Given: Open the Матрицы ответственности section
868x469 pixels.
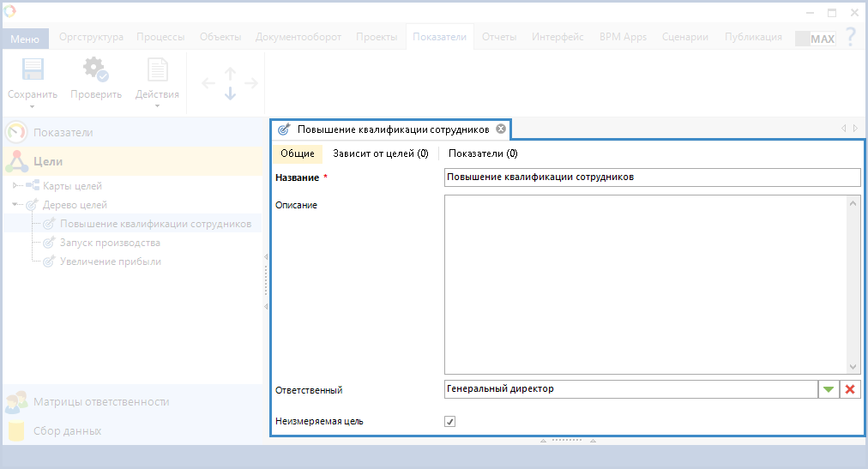Looking at the screenshot, I should (101, 401).
